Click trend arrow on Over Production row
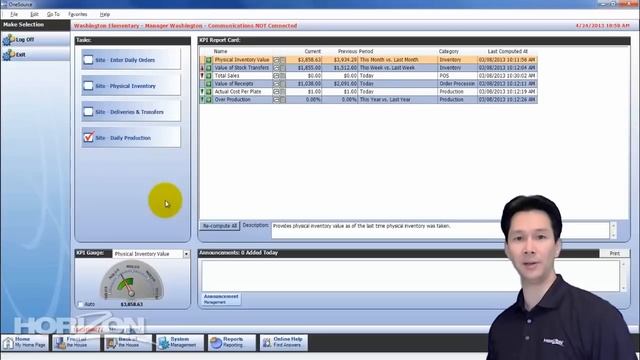 202,100
